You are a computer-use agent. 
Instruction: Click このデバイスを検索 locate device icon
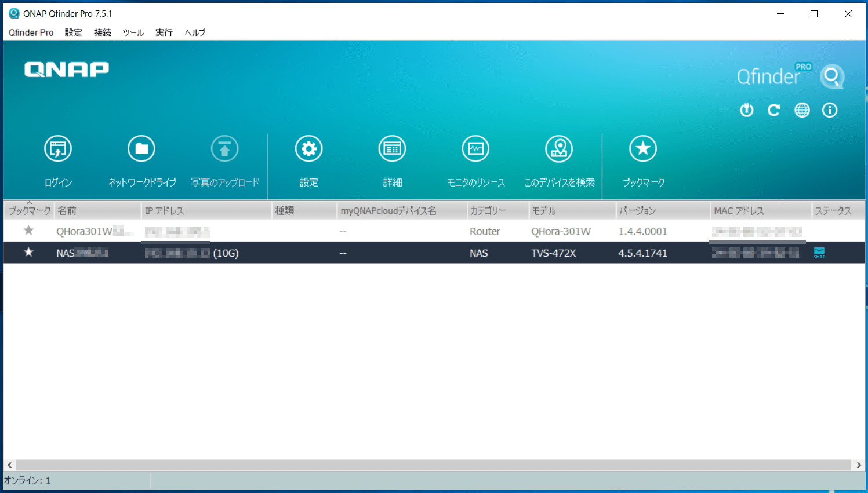[x=559, y=149]
